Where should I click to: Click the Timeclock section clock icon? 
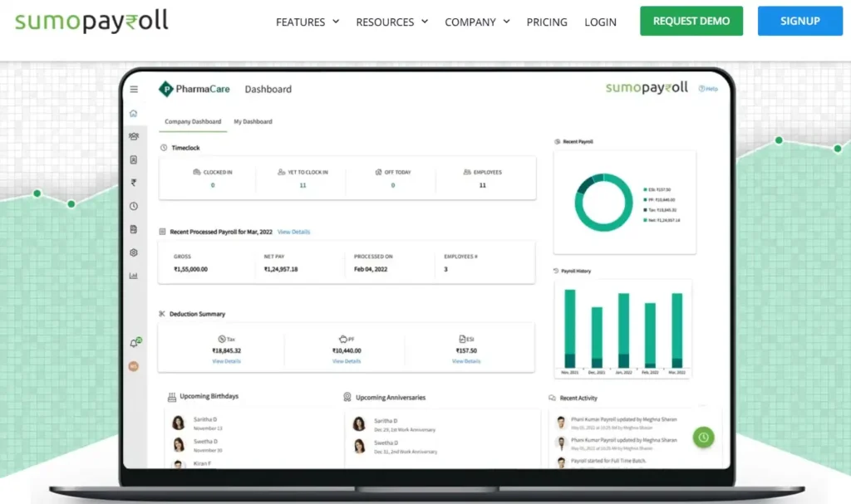click(x=164, y=148)
